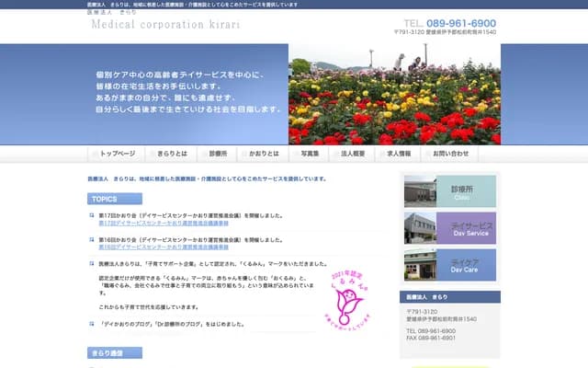Switch to the 写真集 tab

[310, 155]
